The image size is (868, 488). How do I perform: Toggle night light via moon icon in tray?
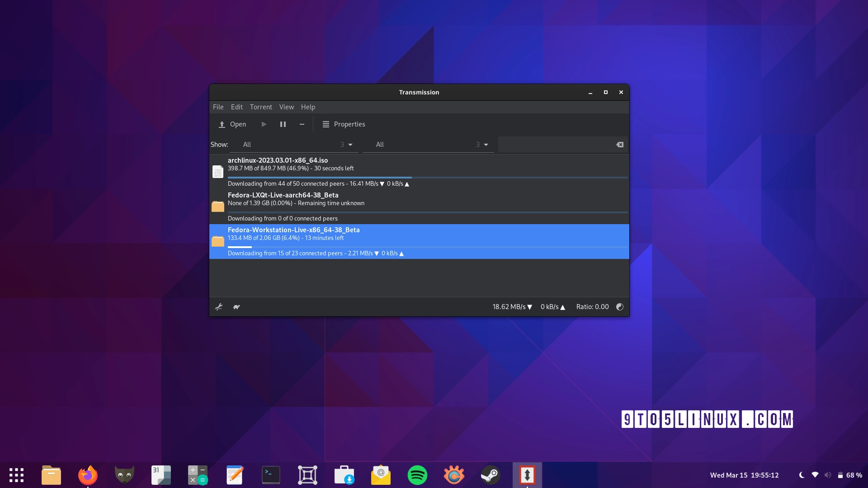click(x=801, y=475)
